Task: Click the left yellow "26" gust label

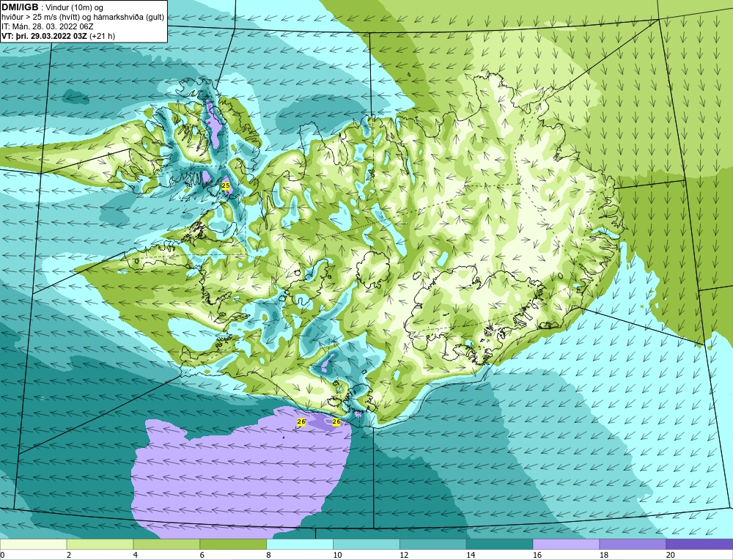Action: click(301, 421)
